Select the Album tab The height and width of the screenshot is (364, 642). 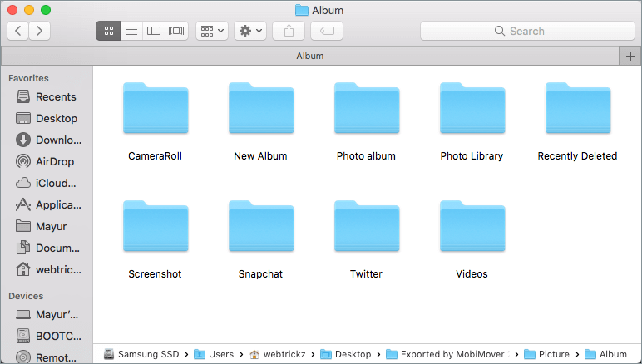click(x=310, y=56)
